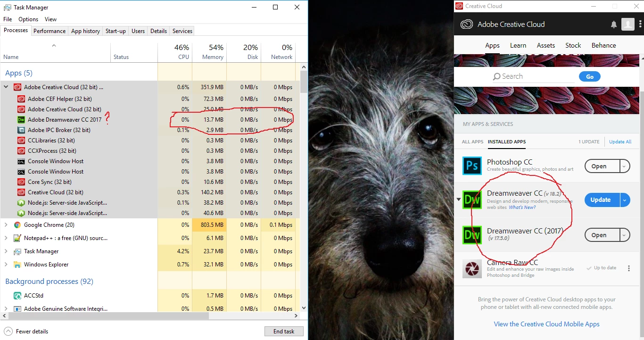Open the Creative Cloud profile avatar

[x=628, y=24]
